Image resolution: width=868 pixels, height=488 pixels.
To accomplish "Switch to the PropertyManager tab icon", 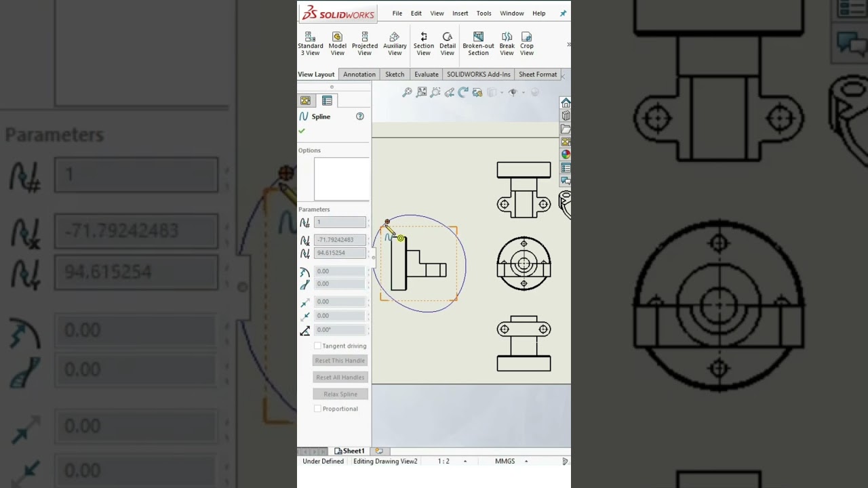I will [327, 100].
